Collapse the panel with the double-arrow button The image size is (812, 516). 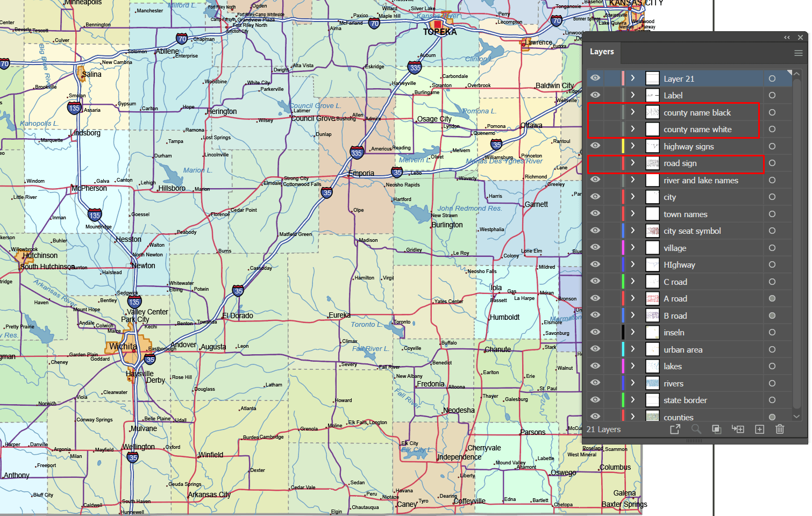[x=786, y=37]
